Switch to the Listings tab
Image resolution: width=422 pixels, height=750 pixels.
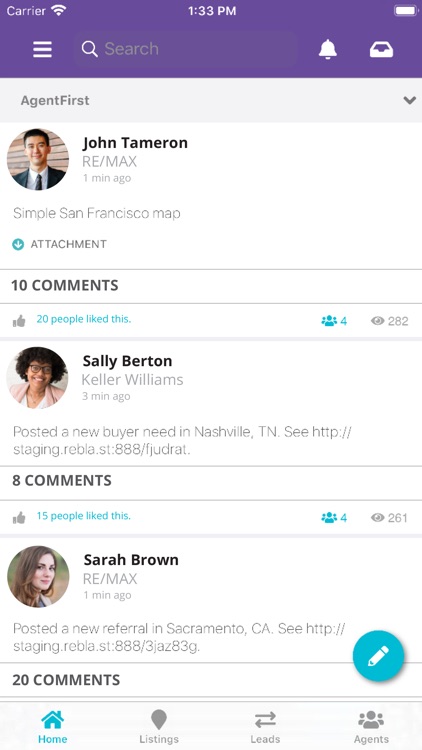(159, 726)
